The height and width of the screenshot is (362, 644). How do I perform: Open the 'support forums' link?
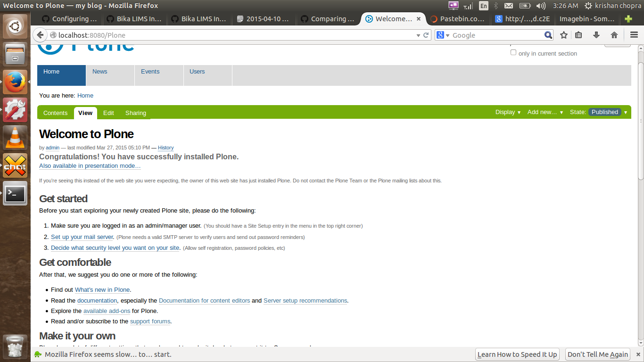pyautogui.click(x=150, y=321)
